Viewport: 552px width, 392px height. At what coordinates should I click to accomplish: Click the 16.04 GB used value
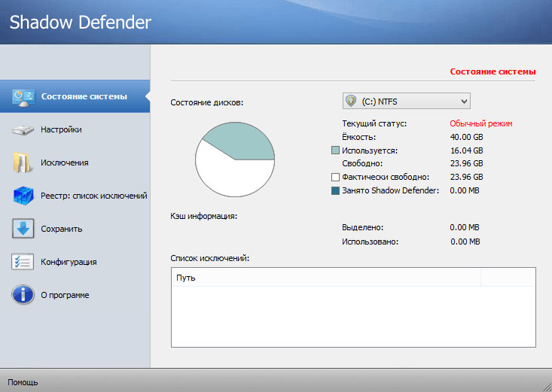(x=466, y=150)
